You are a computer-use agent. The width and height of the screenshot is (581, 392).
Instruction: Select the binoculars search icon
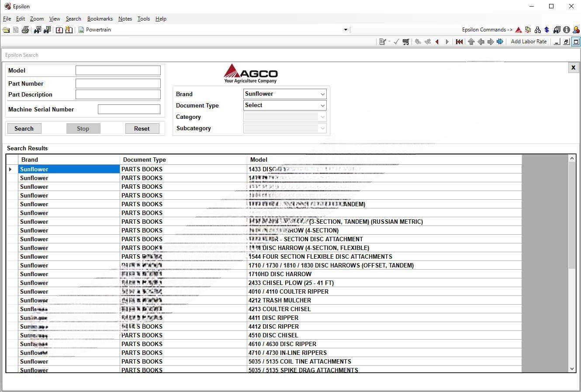pos(38,30)
